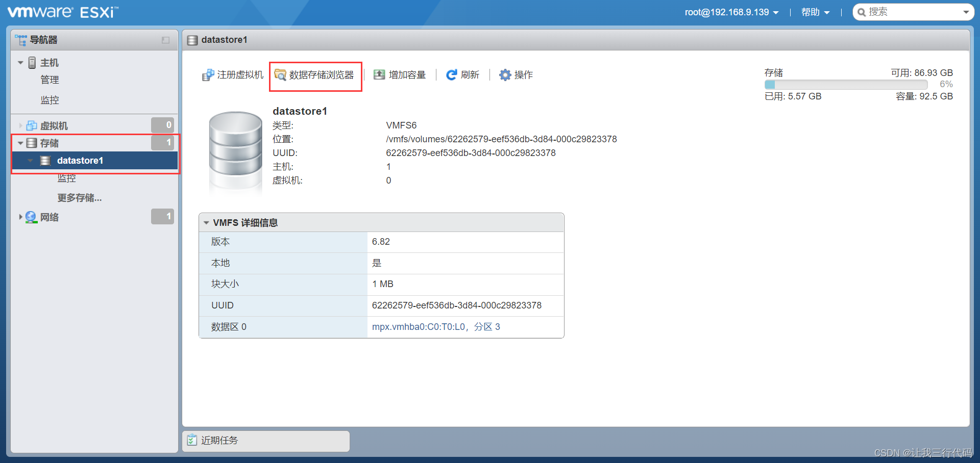Click the 增加容量 icon
The height and width of the screenshot is (463, 980).
379,75
